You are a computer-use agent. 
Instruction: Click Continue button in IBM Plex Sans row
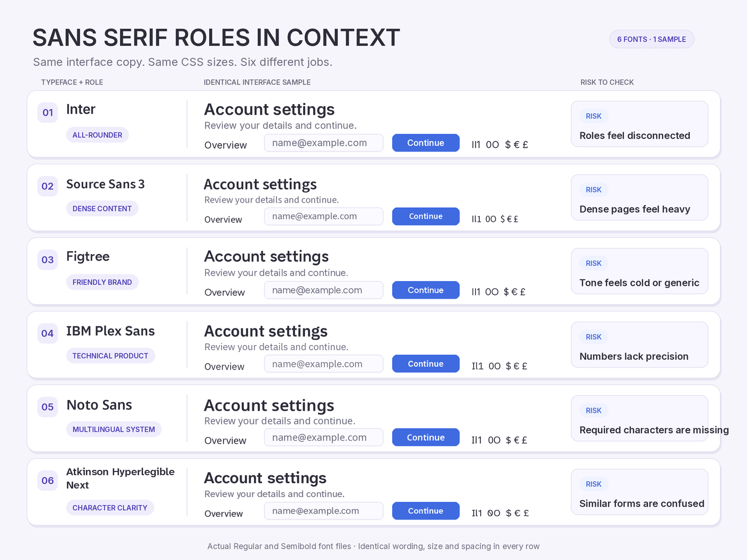point(426,364)
